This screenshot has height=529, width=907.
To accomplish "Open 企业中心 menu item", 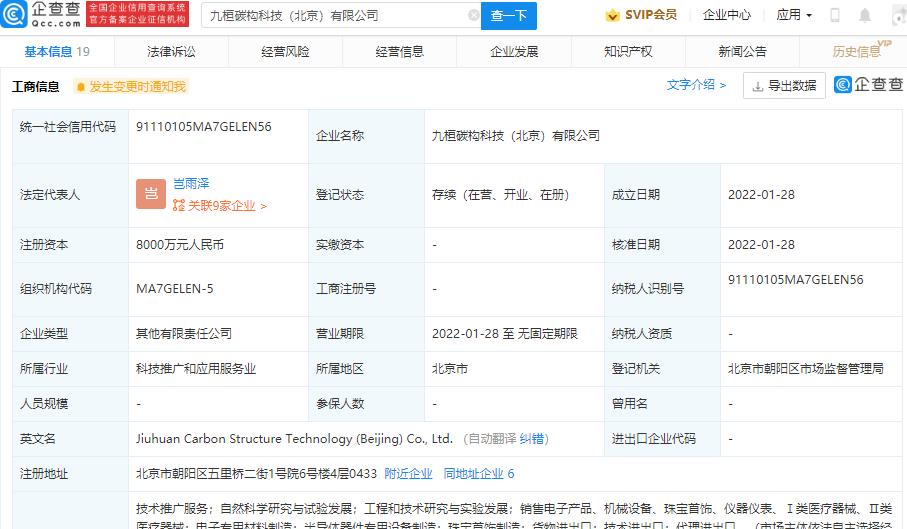I will coord(727,15).
